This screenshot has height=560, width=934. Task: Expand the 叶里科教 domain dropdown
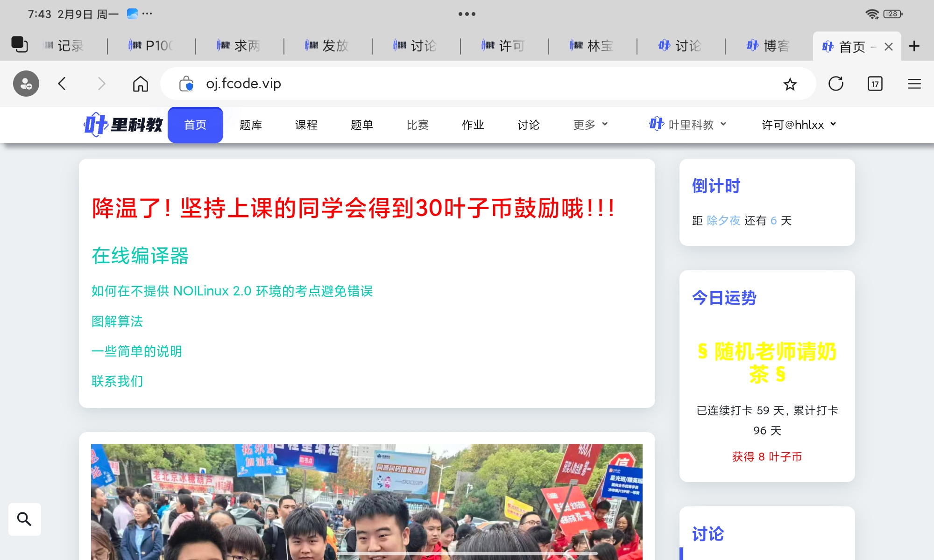tap(688, 125)
